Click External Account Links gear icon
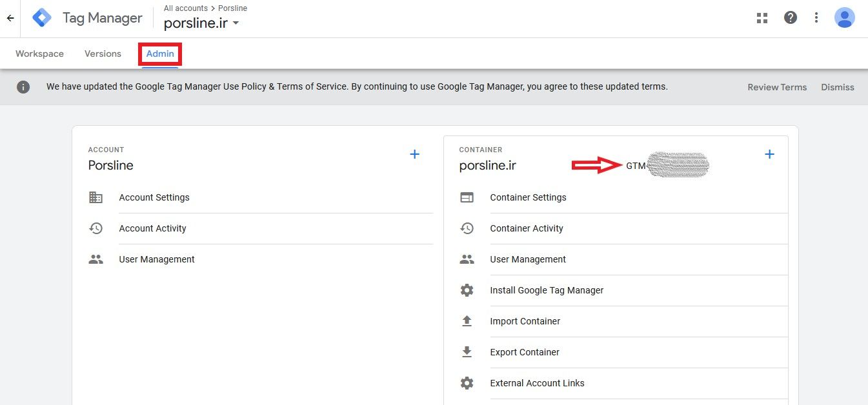The height and width of the screenshot is (405, 868). [x=467, y=383]
